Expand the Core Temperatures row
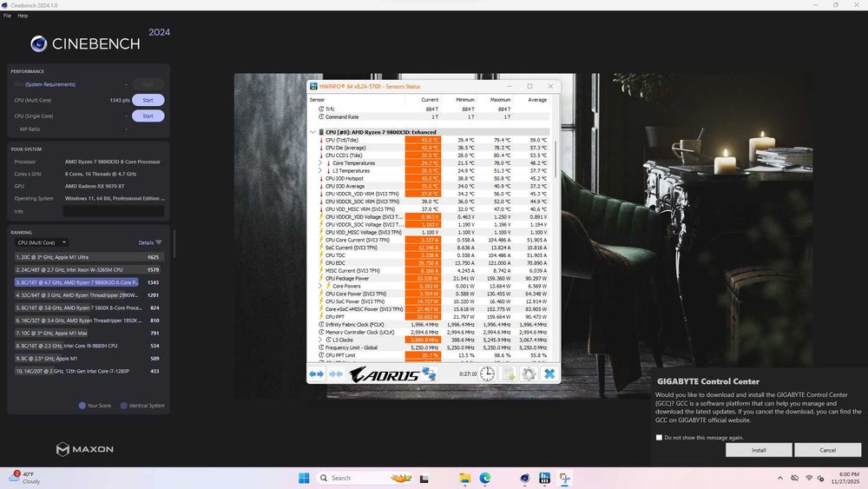This screenshot has height=489, width=868. coord(320,163)
